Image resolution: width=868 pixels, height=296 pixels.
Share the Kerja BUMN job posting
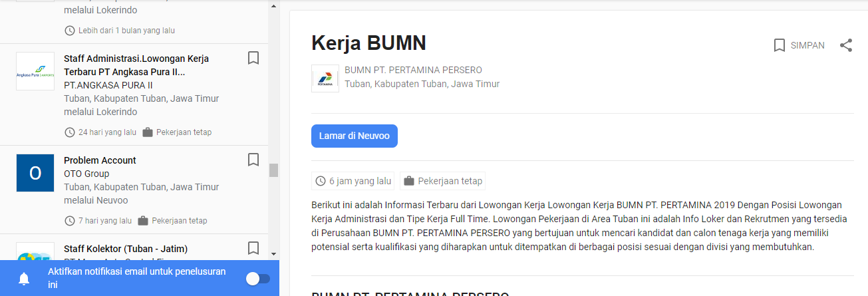(x=846, y=45)
